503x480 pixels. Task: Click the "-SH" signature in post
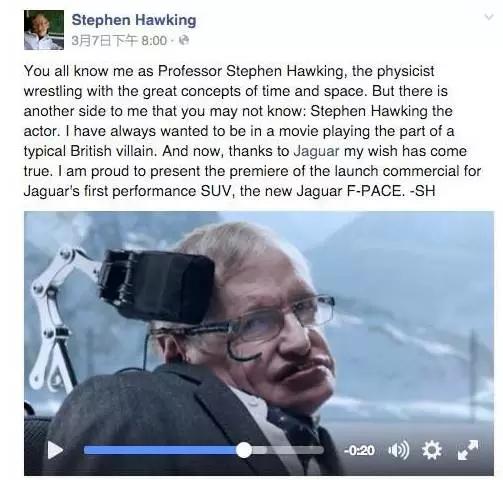click(422, 191)
